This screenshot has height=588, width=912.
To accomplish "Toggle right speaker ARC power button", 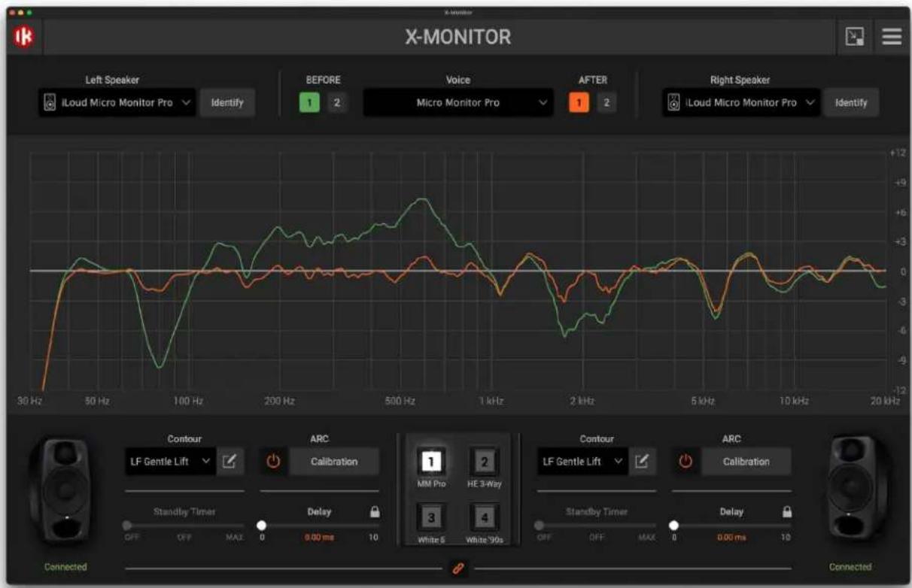I will coord(686,462).
